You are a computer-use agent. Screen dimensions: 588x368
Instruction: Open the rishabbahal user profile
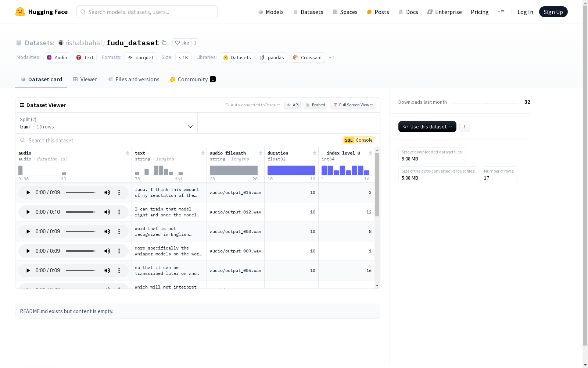point(83,43)
